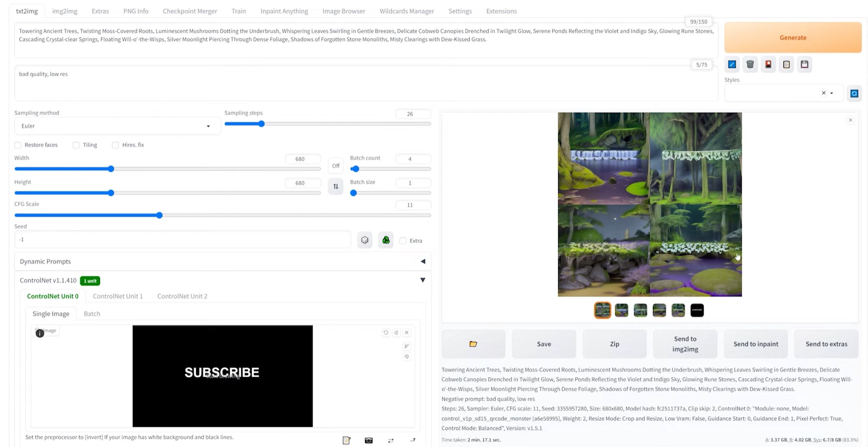
Task: Click the Zip button
Action: 615,344
